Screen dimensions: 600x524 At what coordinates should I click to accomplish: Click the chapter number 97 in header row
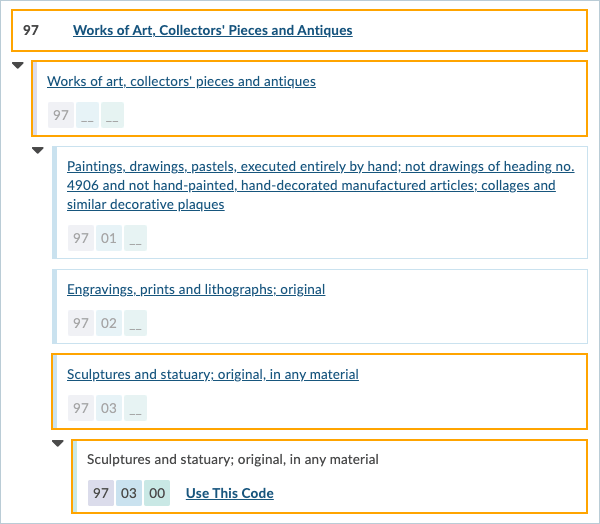pyautogui.click(x=31, y=30)
